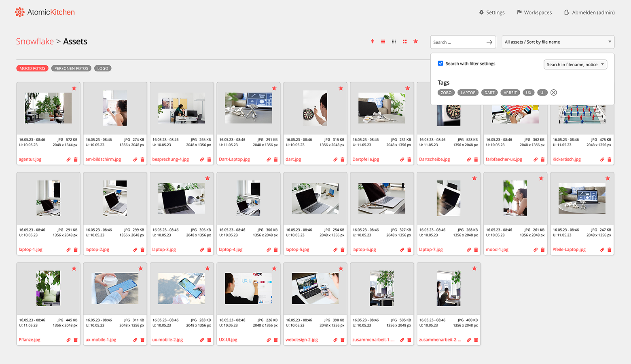Open the webdesign-2.jpg thumbnail
This screenshot has height=364, width=631.
(315, 288)
